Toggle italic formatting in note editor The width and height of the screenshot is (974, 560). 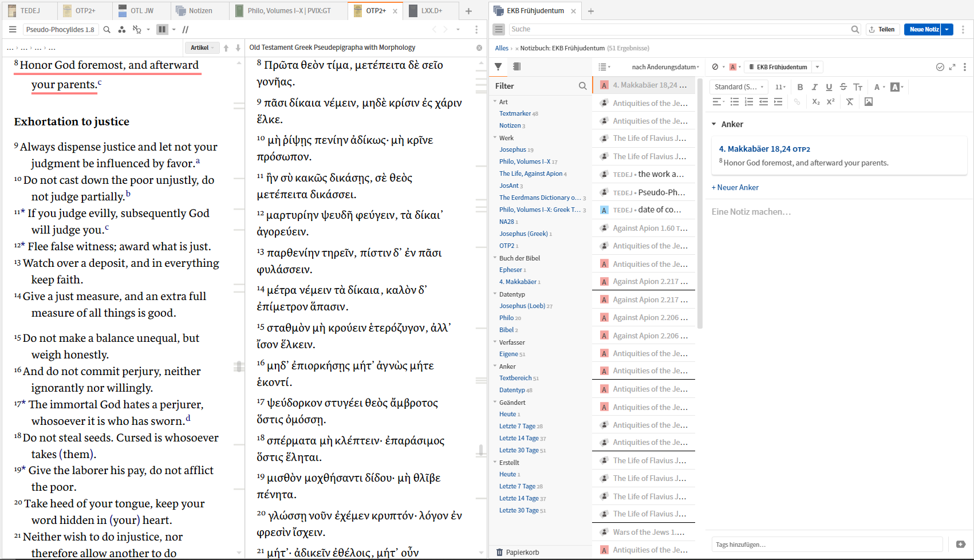814,87
